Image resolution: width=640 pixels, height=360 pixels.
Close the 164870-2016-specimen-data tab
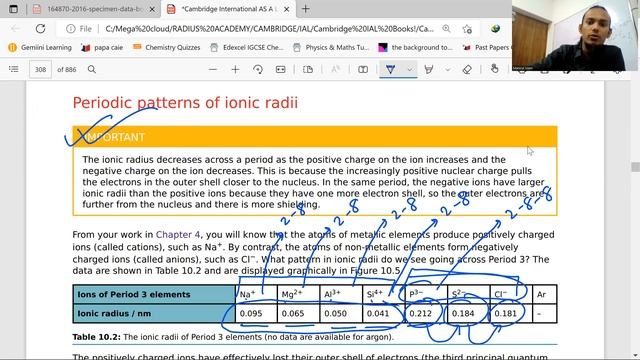(x=152, y=9)
